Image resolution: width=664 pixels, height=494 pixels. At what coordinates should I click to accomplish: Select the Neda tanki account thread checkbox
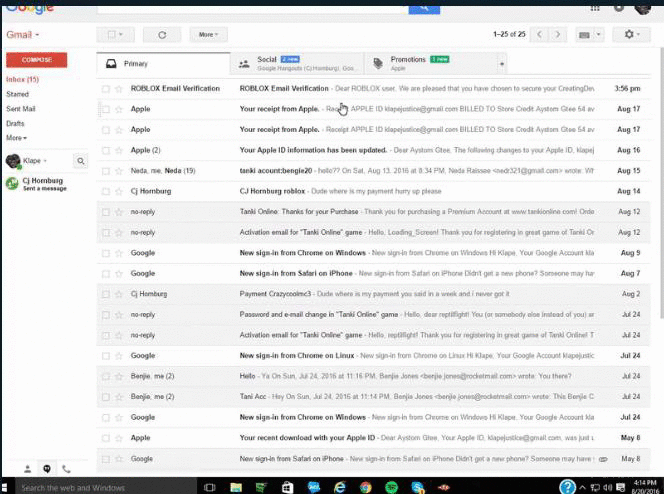tap(106, 171)
